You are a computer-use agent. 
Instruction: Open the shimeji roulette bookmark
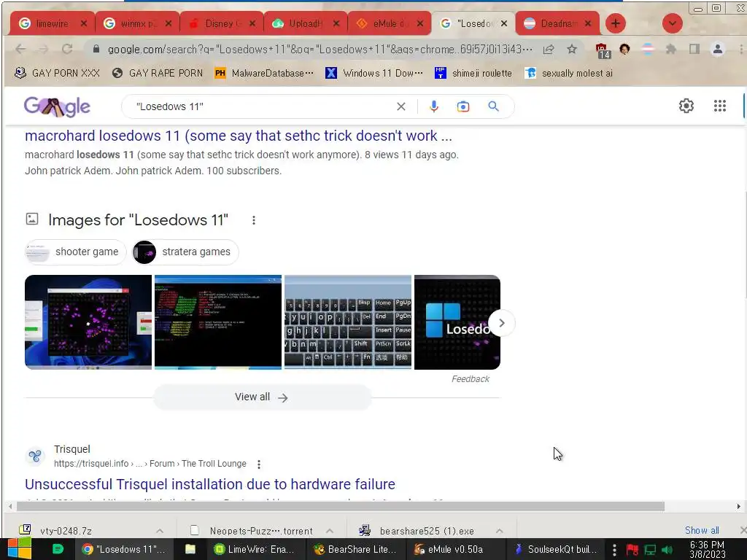[x=473, y=73]
